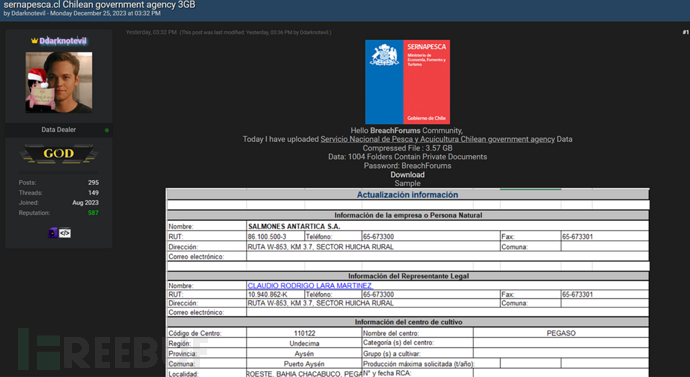Image resolution: width=690 pixels, height=377 pixels.
Task: Click the GOD rank badge
Action: (59, 154)
